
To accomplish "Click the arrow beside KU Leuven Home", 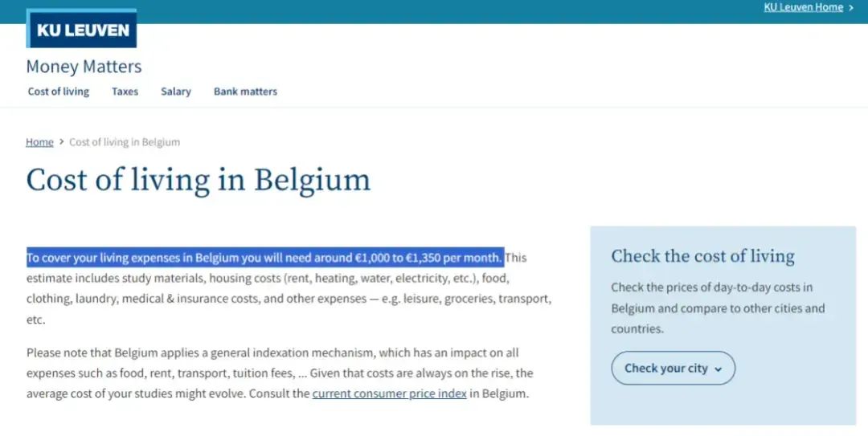I will (851, 8).
